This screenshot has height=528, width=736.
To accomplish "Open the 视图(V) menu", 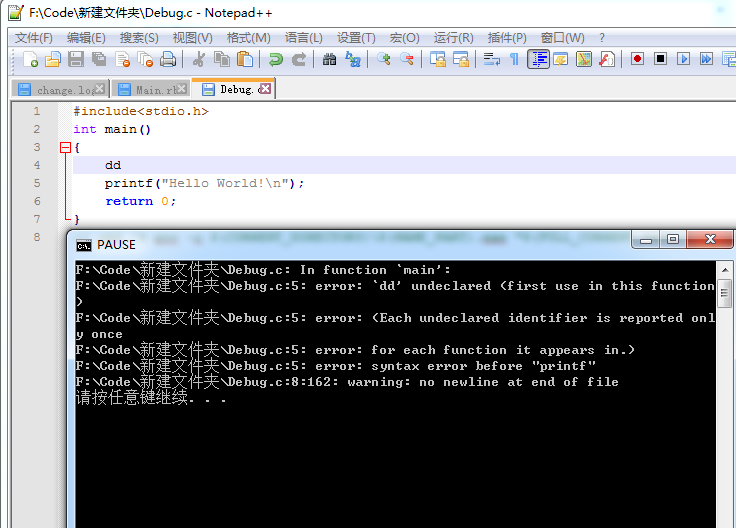I will click(x=192, y=38).
